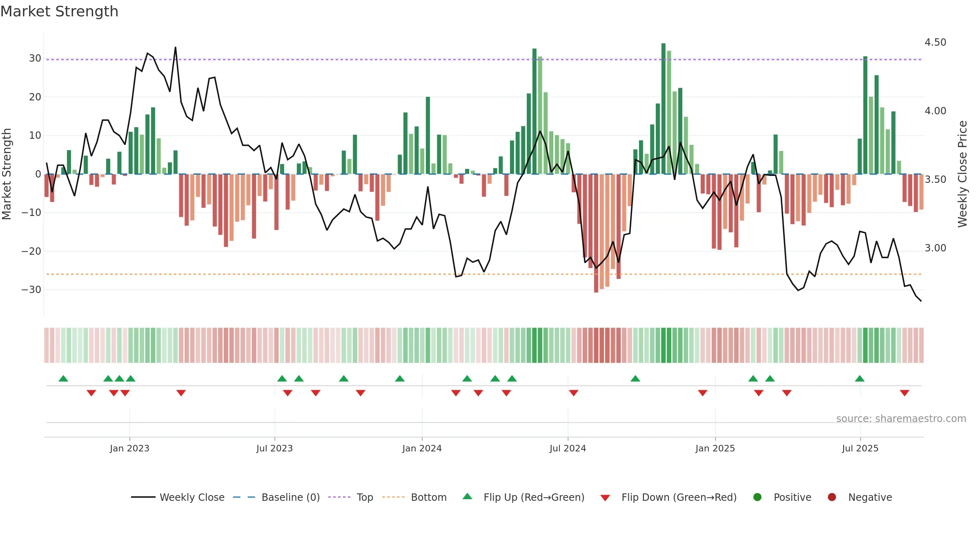The width and height of the screenshot is (980, 551).
Task: Click the 20 tick on the left axis
Action: [x=35, y=97]
